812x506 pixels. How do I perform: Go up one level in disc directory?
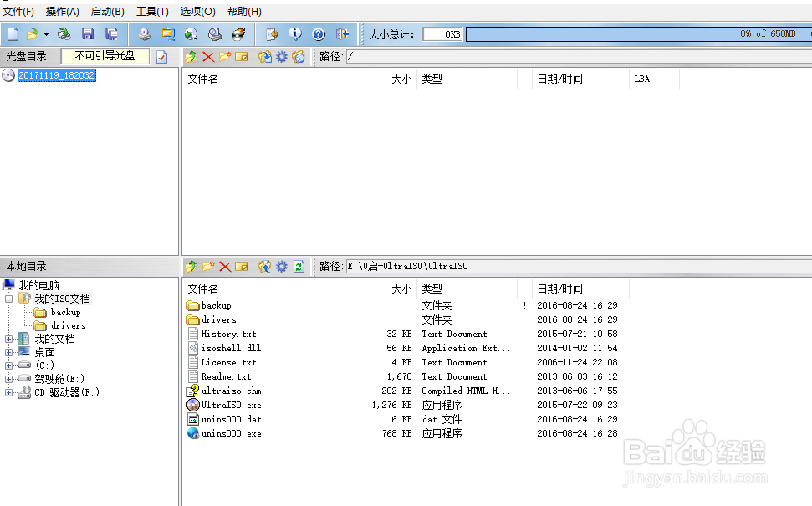(x=192, y=56)
